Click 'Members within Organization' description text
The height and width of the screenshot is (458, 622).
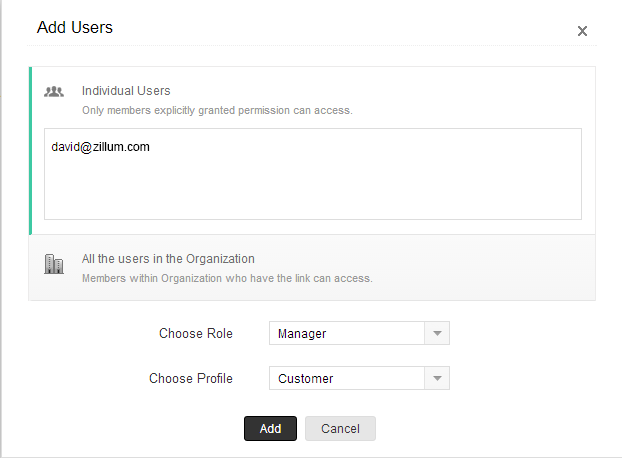point(227,278)
